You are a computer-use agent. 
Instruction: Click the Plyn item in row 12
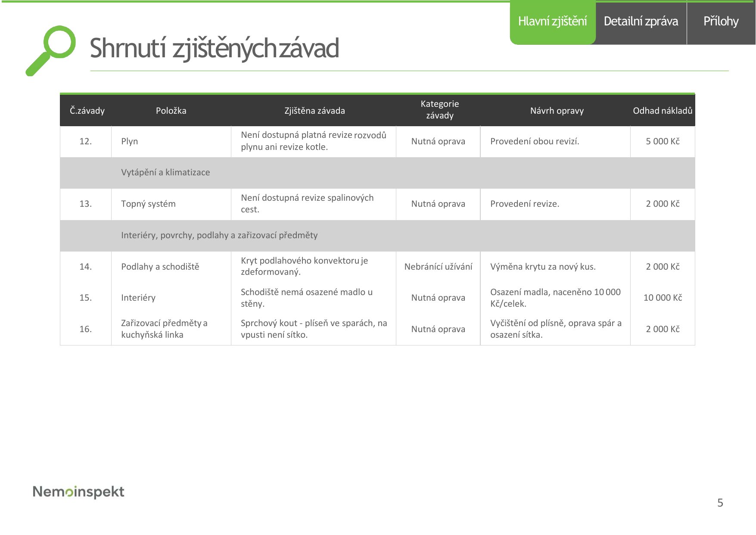pos(130,141)
